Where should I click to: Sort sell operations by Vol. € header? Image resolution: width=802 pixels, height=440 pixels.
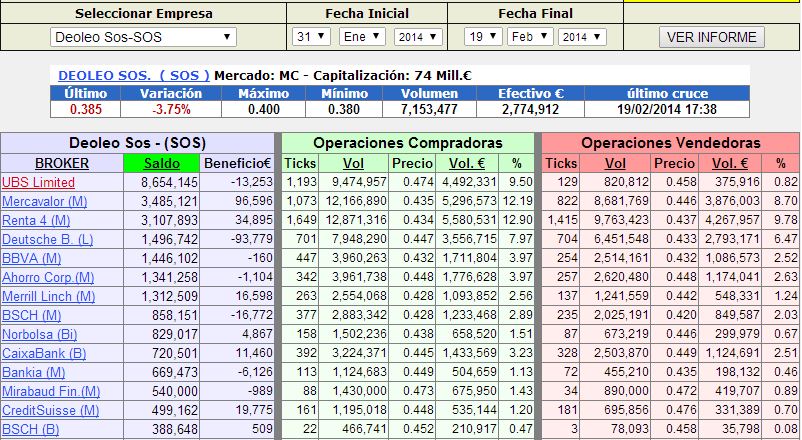pos(730,164)
